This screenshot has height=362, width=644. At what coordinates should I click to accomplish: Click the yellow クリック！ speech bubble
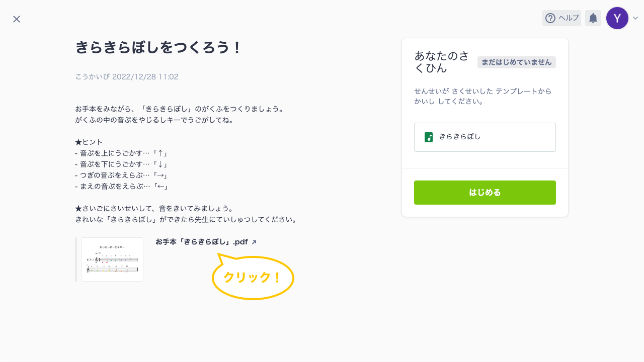(253, 278)
